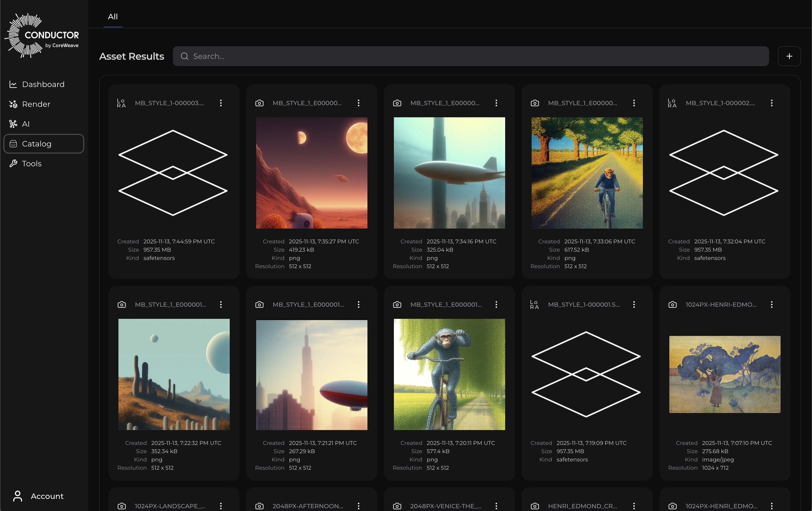Click the Conductor by CoreWeave logo
Screen dimensions: 812x511
(x=42, y=36)
